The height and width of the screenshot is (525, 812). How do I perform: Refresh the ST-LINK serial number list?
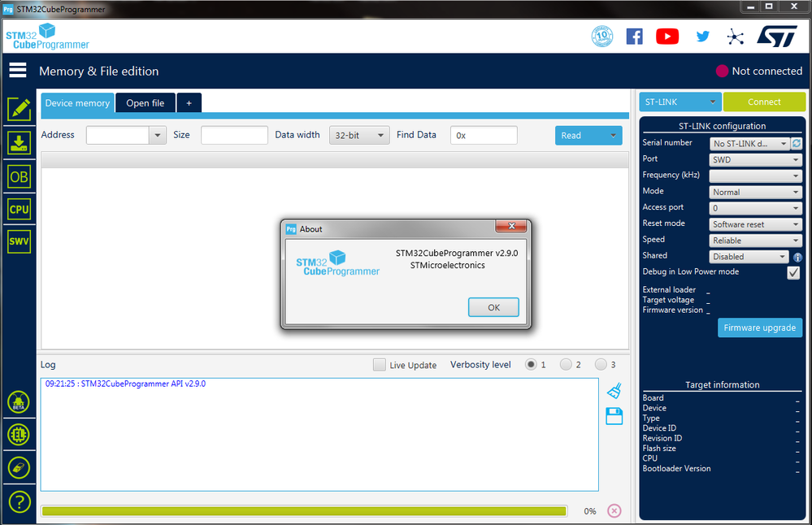click(x=797, y=143)
